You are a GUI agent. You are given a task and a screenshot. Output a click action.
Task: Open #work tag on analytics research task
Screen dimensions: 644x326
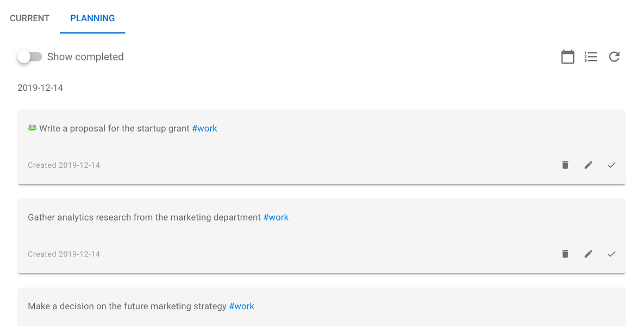click(276, 218)
